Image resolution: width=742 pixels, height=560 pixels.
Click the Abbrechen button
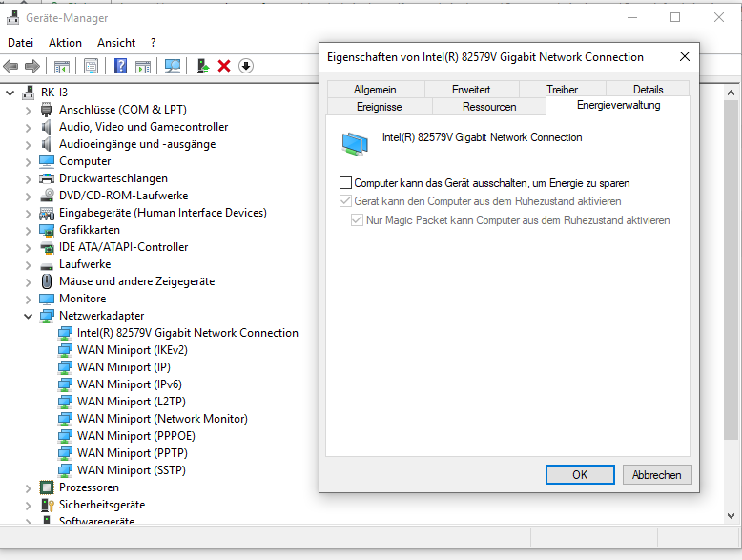(x=657, y=474)
